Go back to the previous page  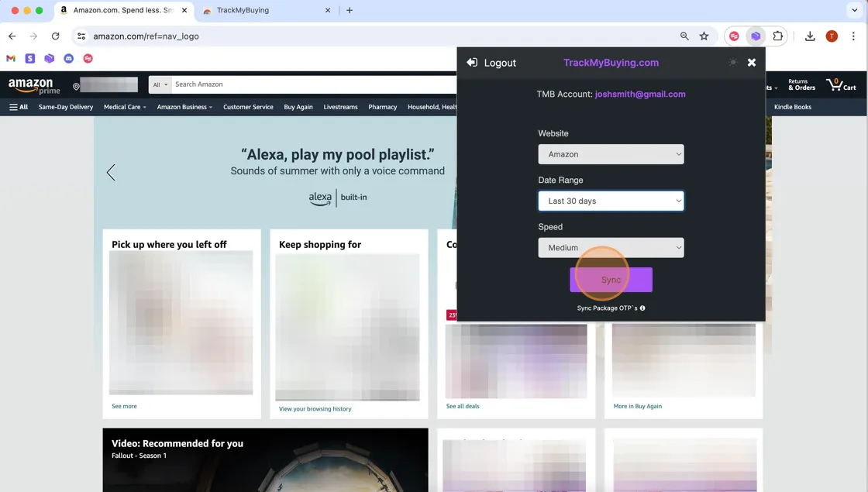point(12,36)
